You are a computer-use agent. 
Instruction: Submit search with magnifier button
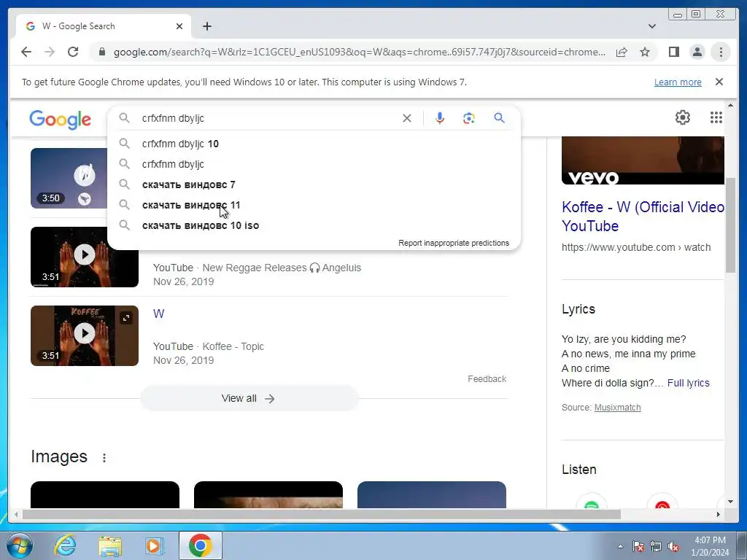coord(499,117)
